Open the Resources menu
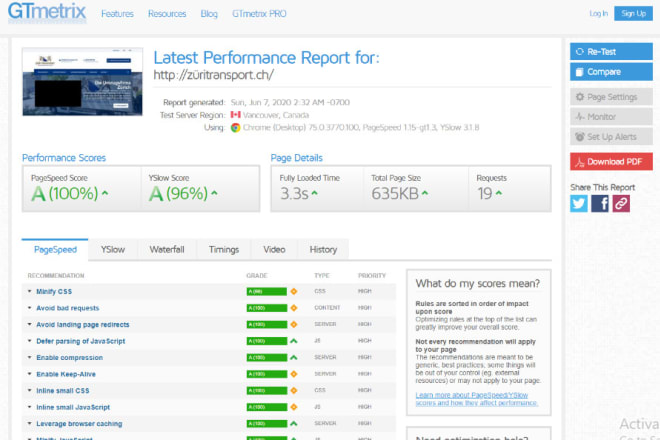 167,14
